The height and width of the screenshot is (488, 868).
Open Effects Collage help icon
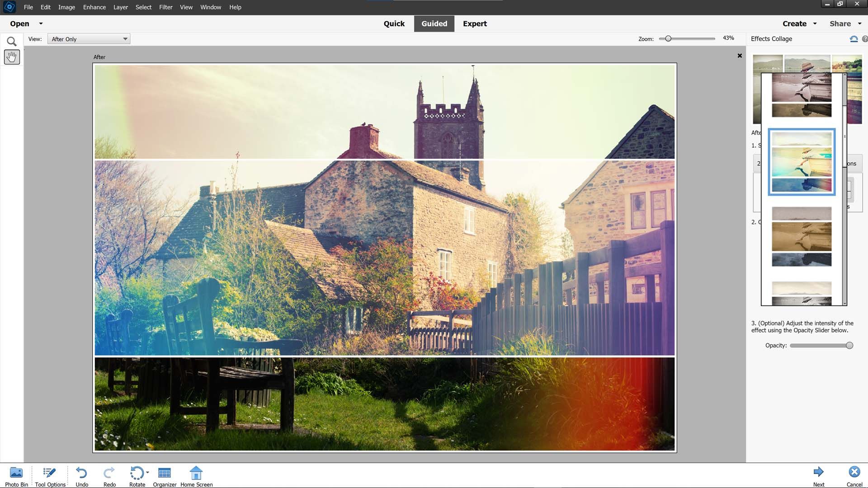pyautogui.click(x=865, y=39)
